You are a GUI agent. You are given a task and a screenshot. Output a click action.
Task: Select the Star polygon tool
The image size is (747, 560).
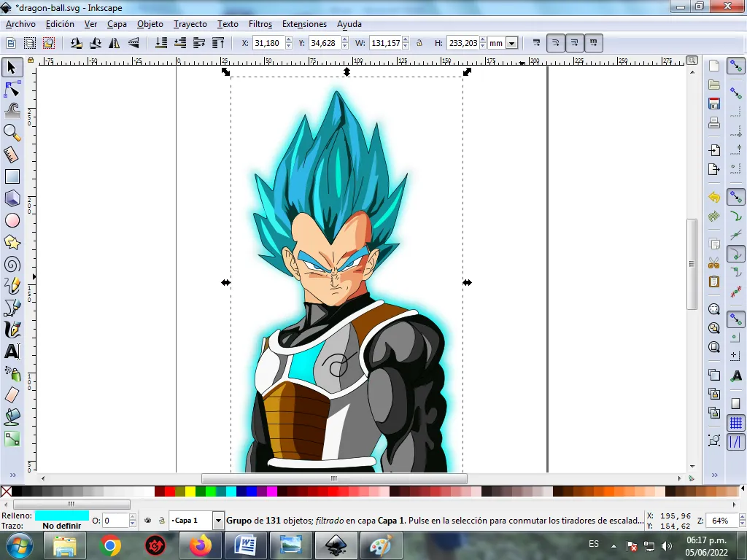pyautogui.click(x=12, y=243)
